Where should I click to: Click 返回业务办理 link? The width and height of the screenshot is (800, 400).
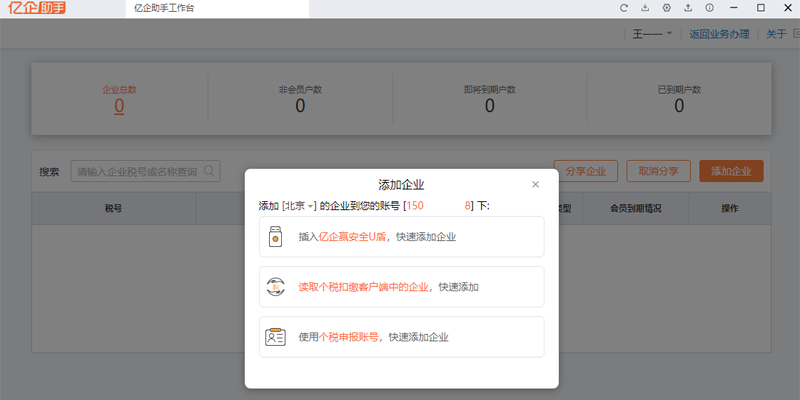(719, 34)
